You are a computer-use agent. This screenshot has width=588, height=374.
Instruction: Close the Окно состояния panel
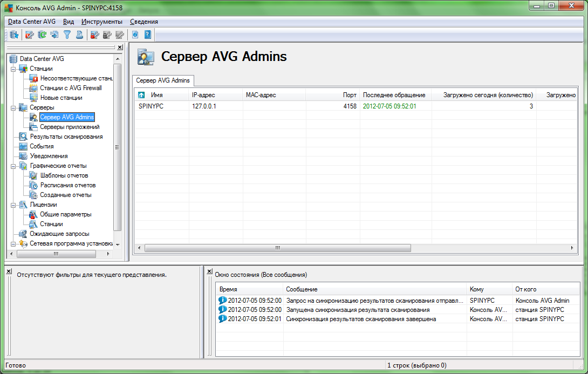coord(209,271)
